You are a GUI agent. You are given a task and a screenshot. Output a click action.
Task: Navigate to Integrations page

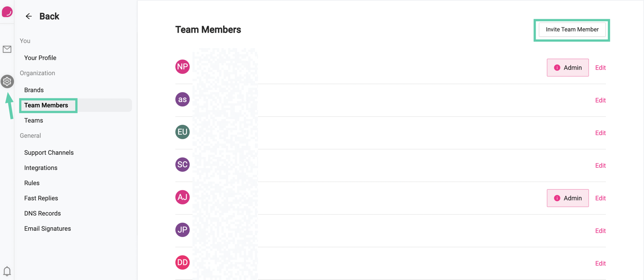click(x=41, y=168)
